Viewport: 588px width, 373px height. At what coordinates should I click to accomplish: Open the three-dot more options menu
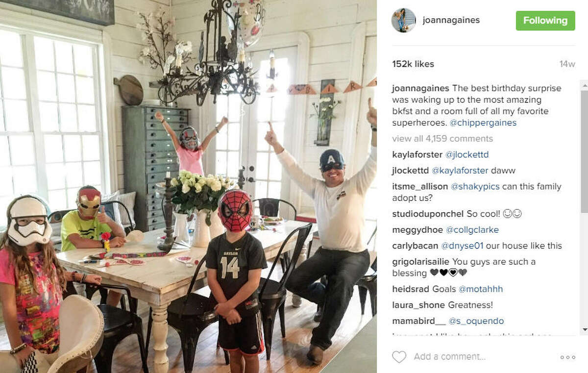567,357
